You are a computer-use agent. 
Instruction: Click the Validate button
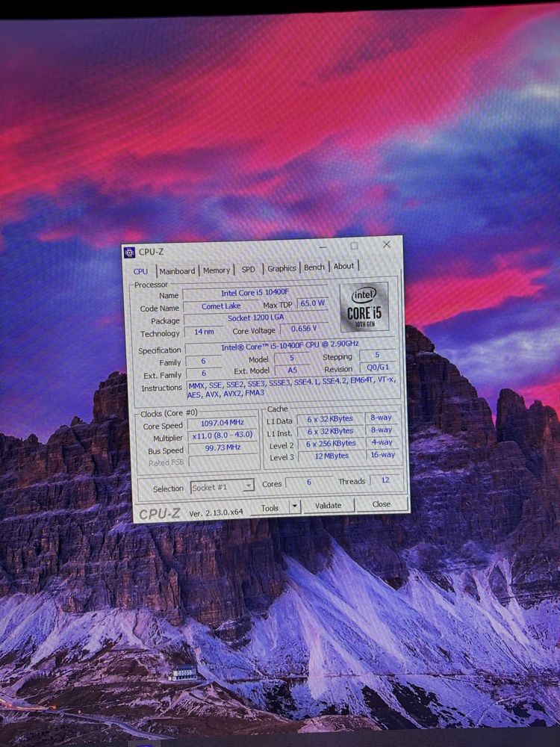click(328, 505)
